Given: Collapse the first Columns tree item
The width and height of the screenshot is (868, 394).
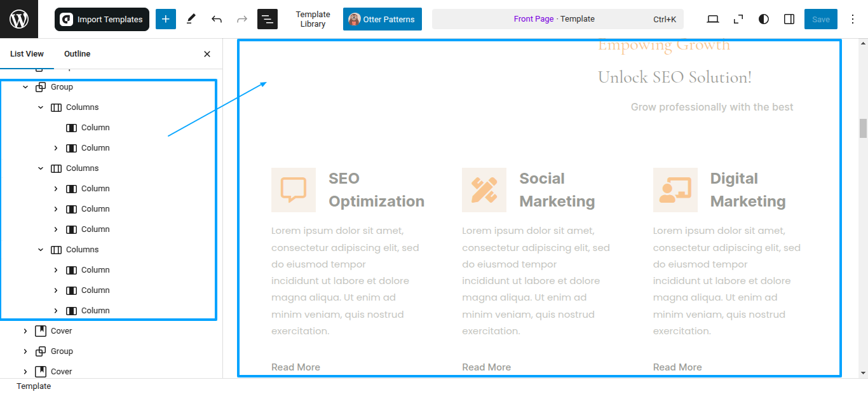Looking at the screenshot, I should click(x=41, y=107).
